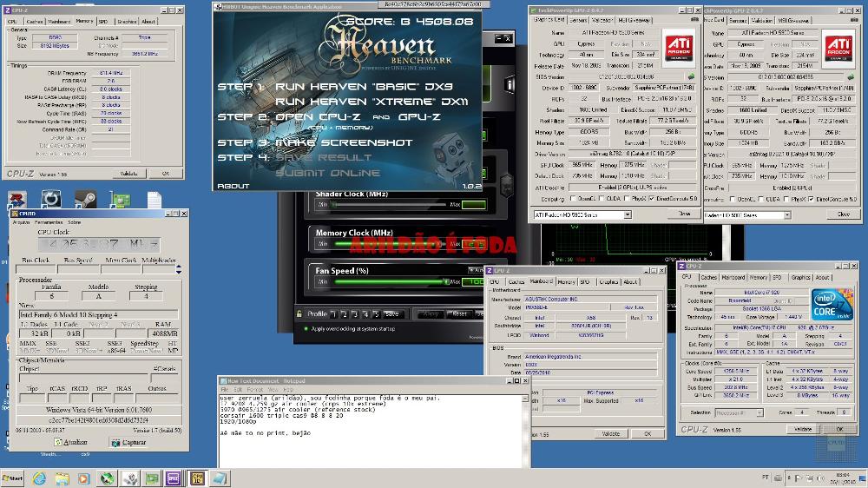Switch to CPUID yellow taskbar icon
This screenshot has width=868, height=488.
tap(197, 478)
